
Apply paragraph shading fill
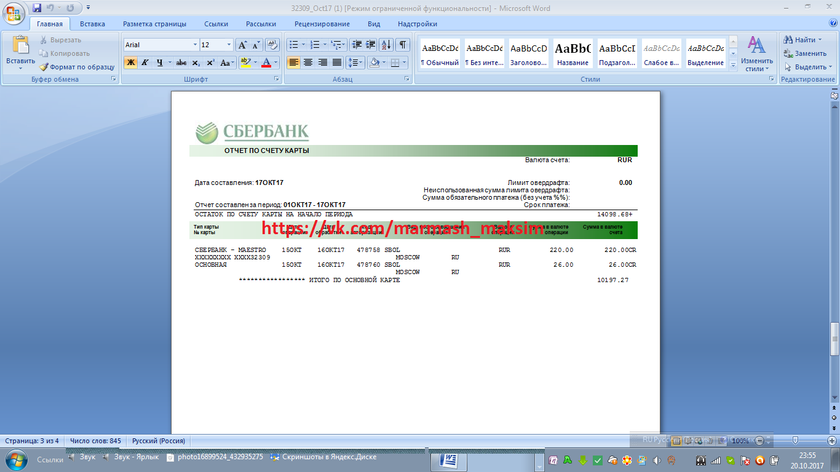pyautogui.click(x=374, y=63)
